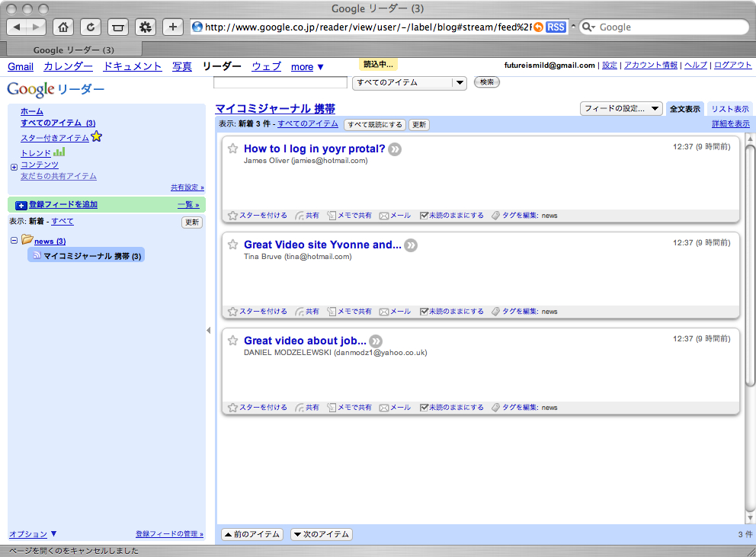The height and width of the screenshot is (557, 756).
Task: Go to the browser home page icon
Action: tap(63, 27)
